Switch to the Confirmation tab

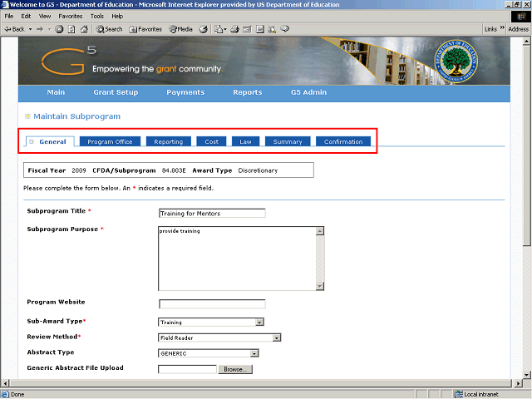pos(343,141)
